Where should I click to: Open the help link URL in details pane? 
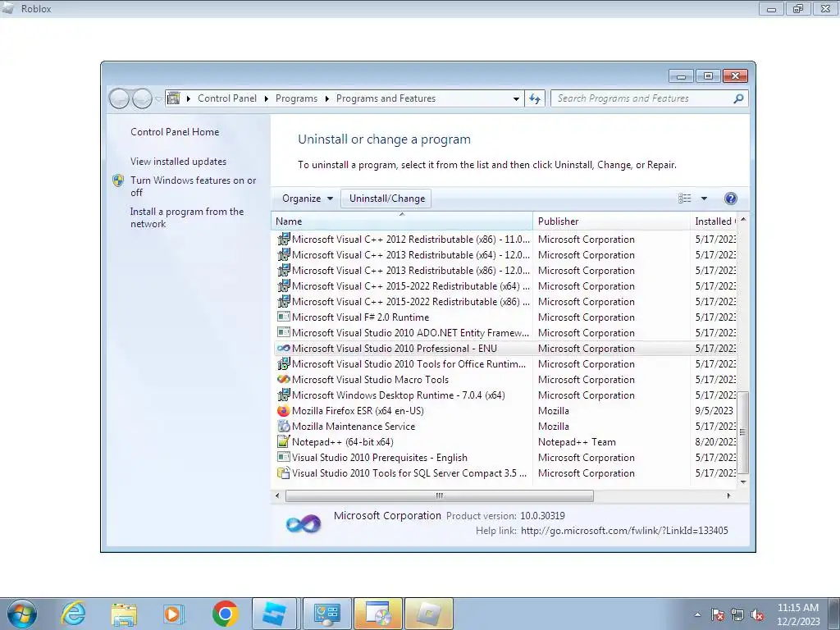point(624,531)
